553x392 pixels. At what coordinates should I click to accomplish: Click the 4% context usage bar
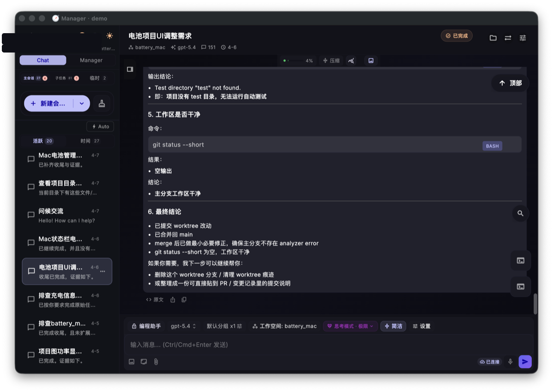pos(298,61)
